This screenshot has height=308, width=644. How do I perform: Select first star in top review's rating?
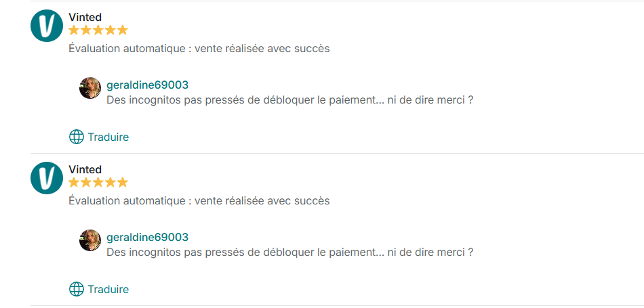[x=74, y=30]
